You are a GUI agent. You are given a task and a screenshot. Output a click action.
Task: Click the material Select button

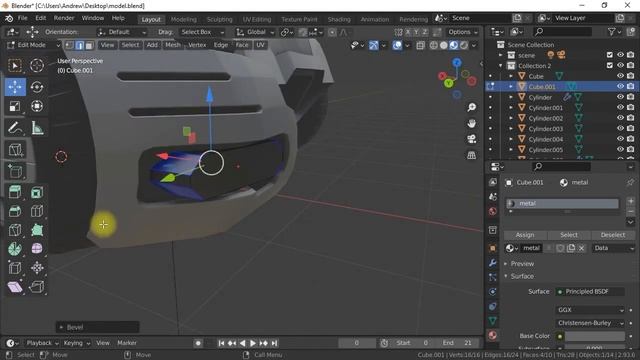[x=569, y=235]
